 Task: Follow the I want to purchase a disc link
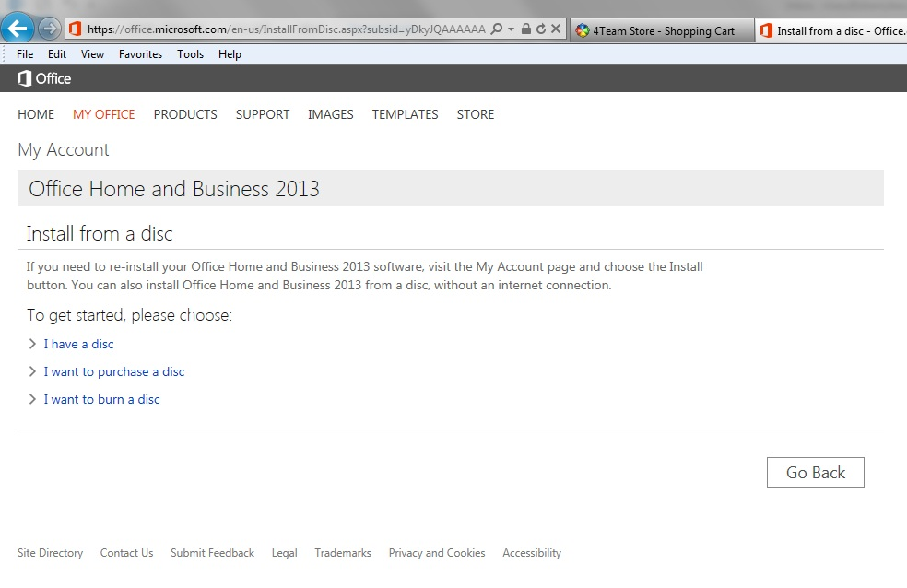[x=114, y=371]
